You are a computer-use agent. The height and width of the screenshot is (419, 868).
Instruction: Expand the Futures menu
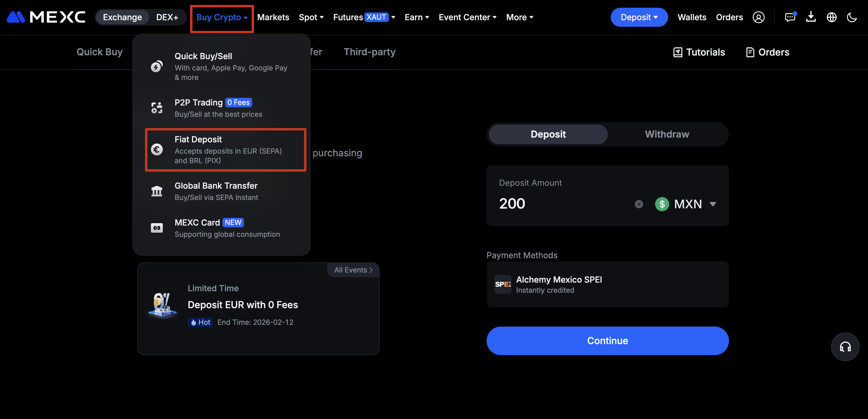[x=364, y=17]
